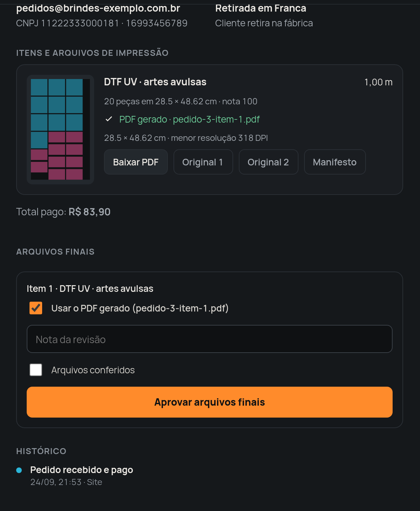The height and width of the screenshot is (511, 420).
Task: Click the Baixar PDF button
Action: 136,162
